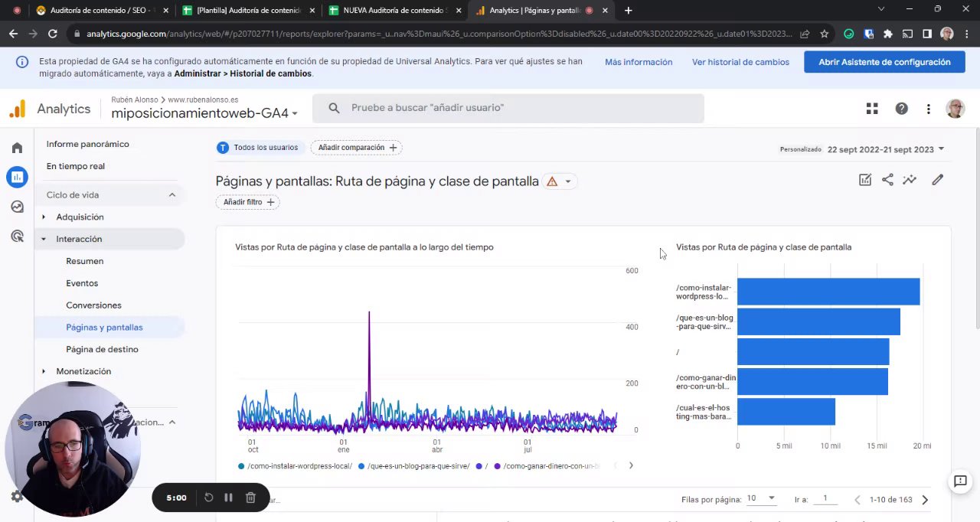Go to next page of table rows
Image resolution: width=980 pixels, height=522 pixels.
(925, 500)
